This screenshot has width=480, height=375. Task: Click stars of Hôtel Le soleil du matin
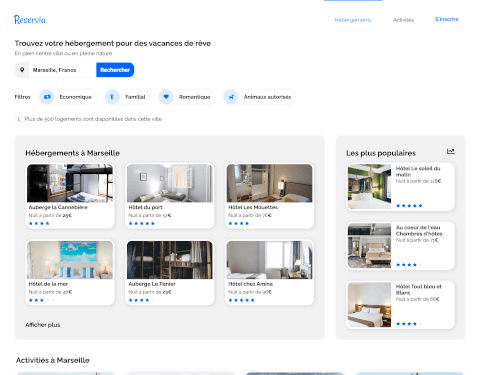[409, 206]
